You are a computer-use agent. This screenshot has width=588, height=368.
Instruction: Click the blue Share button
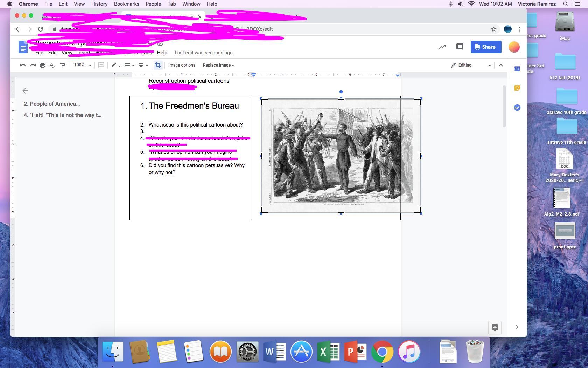point(486,47)
